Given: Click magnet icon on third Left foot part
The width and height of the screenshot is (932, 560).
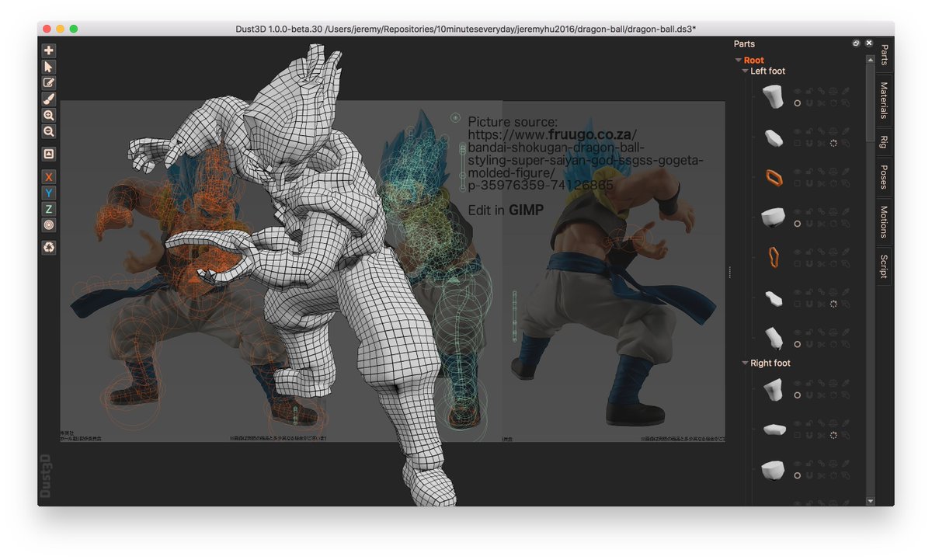Looking at the screenshot, I should tap(809, 183).
